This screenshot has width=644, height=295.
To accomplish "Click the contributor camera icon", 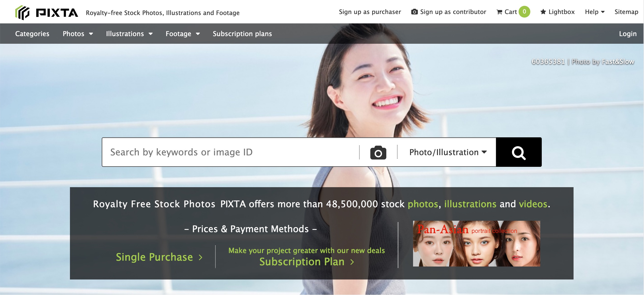I will (415, 11).
